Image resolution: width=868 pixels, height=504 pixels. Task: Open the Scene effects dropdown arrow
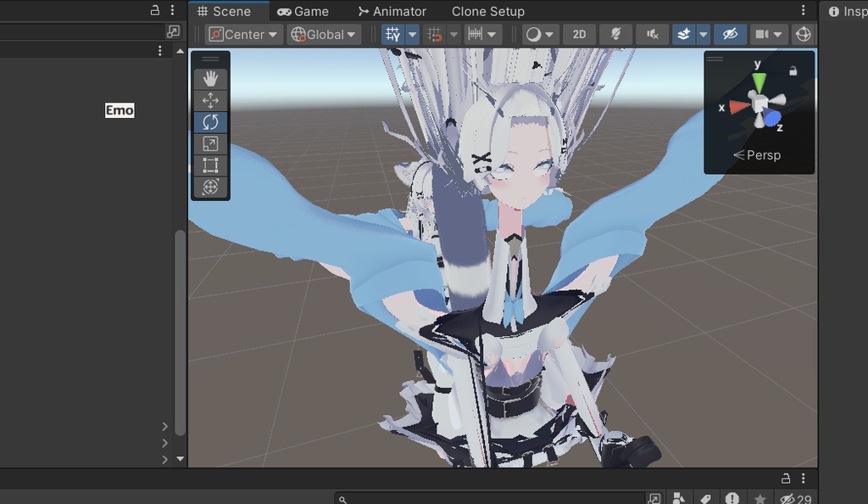[x=703, y=34]
